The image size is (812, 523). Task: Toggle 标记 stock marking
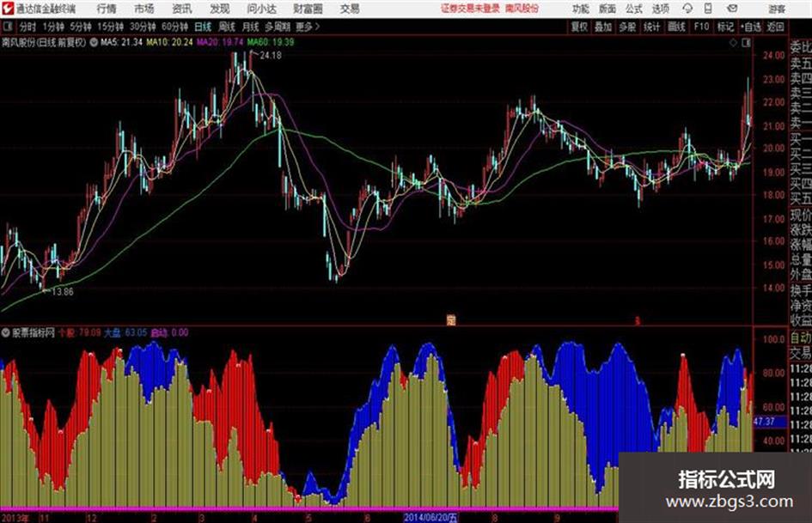pyautogui.click(x=725, y=27)
